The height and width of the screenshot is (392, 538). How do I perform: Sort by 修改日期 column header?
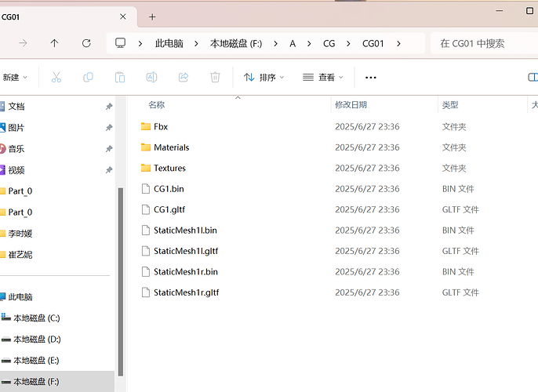coord(351,105)
